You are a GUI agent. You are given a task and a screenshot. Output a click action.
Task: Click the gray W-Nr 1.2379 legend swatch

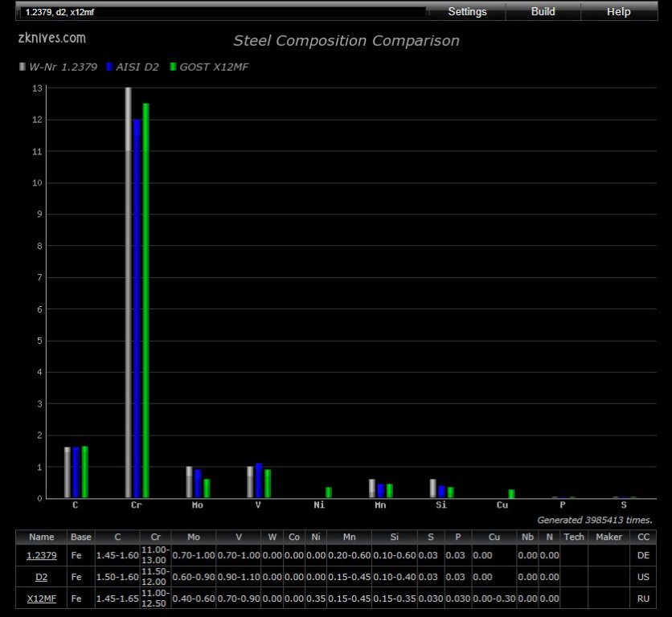pos(23,67)
